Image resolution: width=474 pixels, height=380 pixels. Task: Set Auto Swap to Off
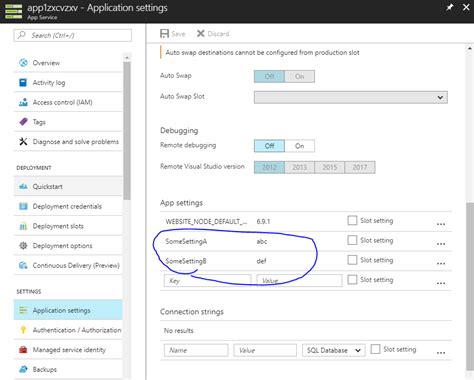point(269,76)
